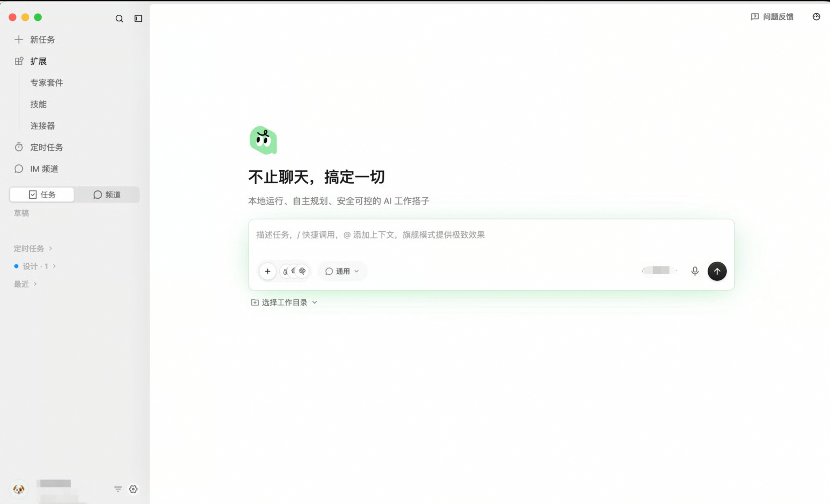Viewport: 830px width, 504px height.
Task: Open settings via the gear icon
Action: (x=133, y=489)
